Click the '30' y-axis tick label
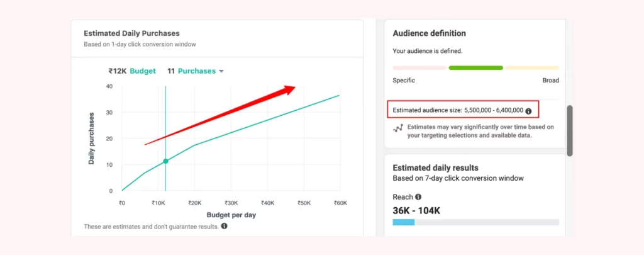 coord(109,112)
